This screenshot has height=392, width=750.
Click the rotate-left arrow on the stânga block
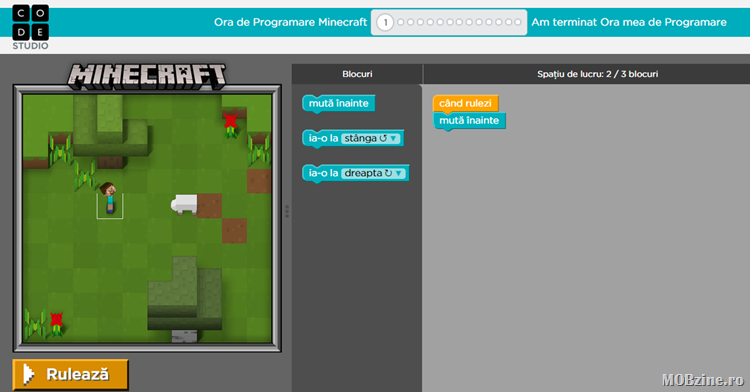tap(383, 138)
